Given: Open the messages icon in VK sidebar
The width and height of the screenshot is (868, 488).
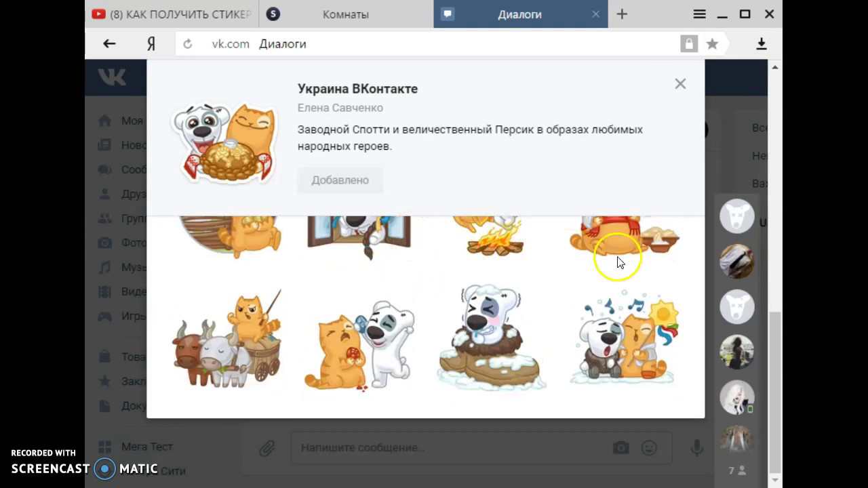Looking at the screenshot, I should click(x=104, y=169).
